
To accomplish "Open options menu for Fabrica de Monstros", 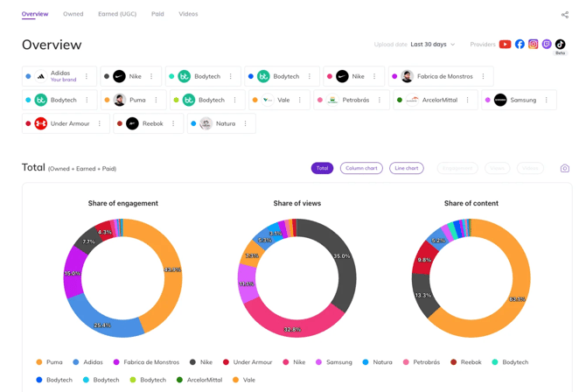I will coord(484,77).
